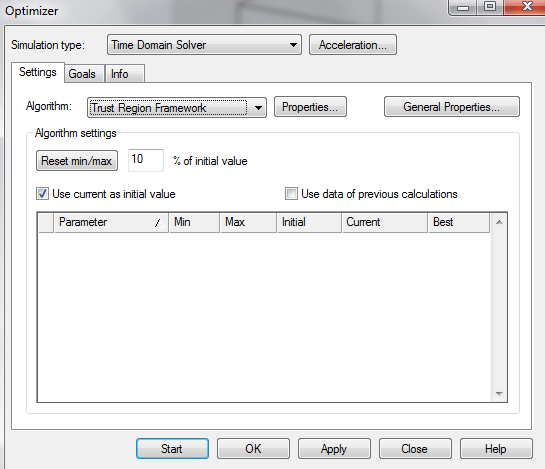
Task: Open algorithm Properties dialog
Action: [310, 107]
